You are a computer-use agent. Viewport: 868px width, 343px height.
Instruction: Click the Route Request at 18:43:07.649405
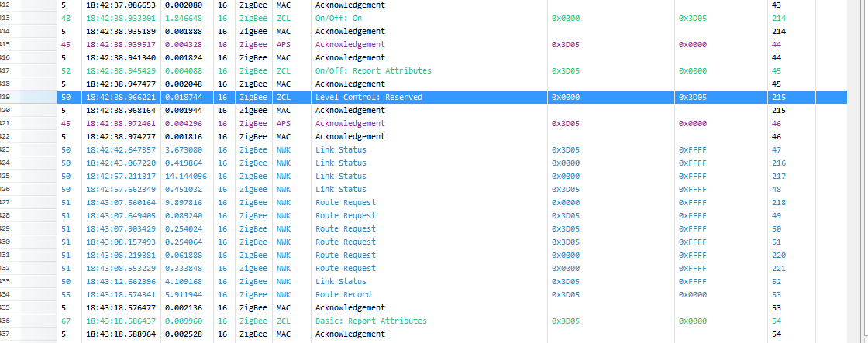pos(345,216)
